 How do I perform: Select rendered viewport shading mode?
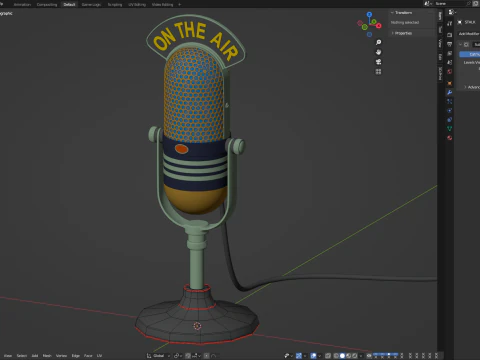click(x=355, y=356)
